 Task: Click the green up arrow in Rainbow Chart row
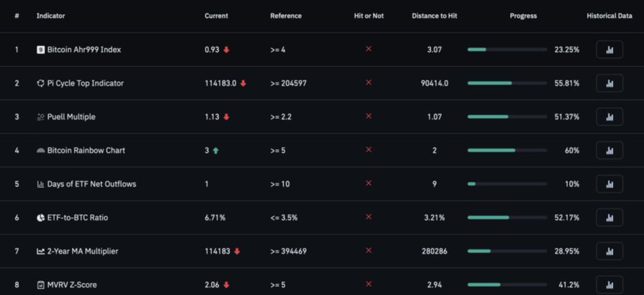[216, 151]
